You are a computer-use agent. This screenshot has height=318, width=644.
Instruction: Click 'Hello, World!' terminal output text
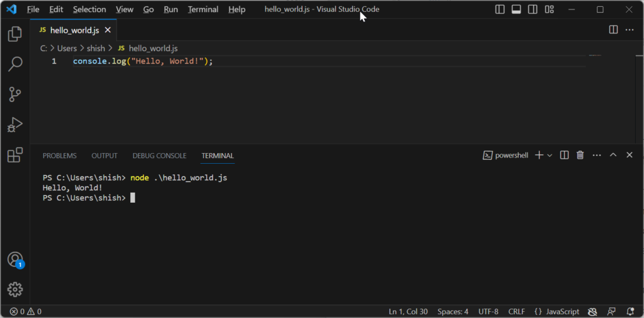[72, 188]
